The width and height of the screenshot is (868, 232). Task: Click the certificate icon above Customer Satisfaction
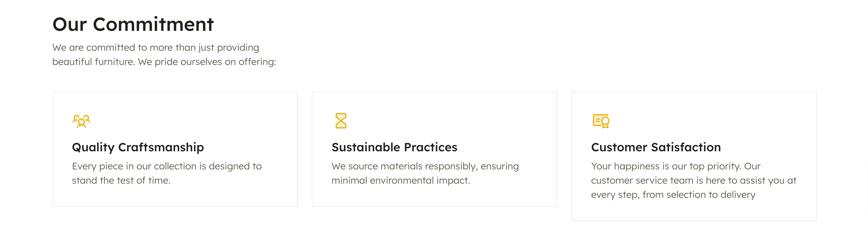click(601, 121)
